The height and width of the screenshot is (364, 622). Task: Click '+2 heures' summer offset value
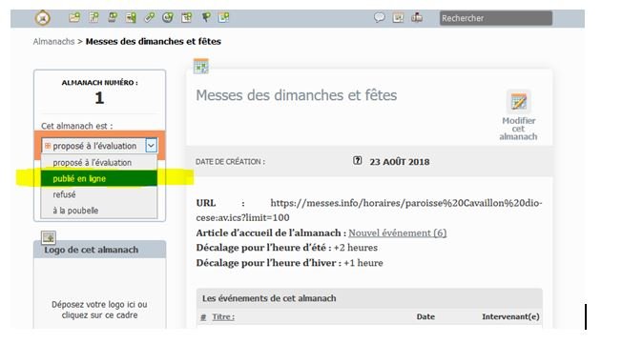(356, 248)
